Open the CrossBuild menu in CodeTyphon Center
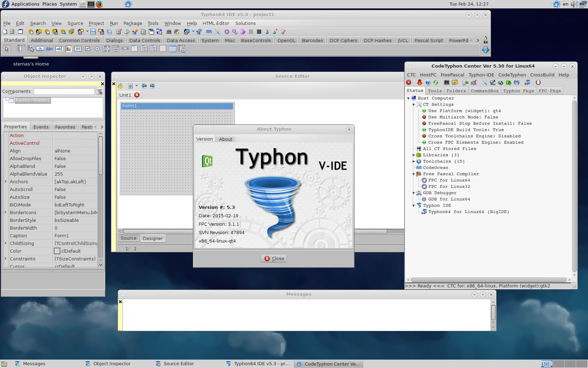The height and width of the screenshot is (368, 588). coord(542,75)
